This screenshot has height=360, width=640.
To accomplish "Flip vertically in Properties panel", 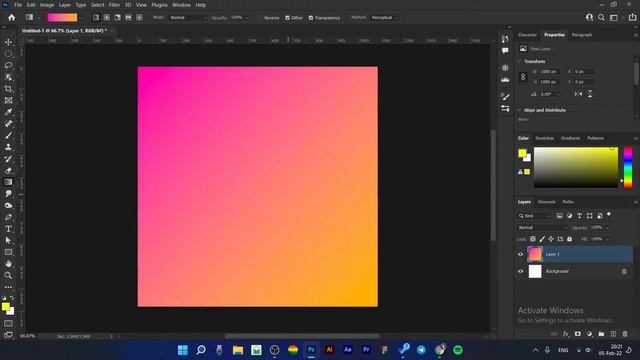I will pos(590,94).
